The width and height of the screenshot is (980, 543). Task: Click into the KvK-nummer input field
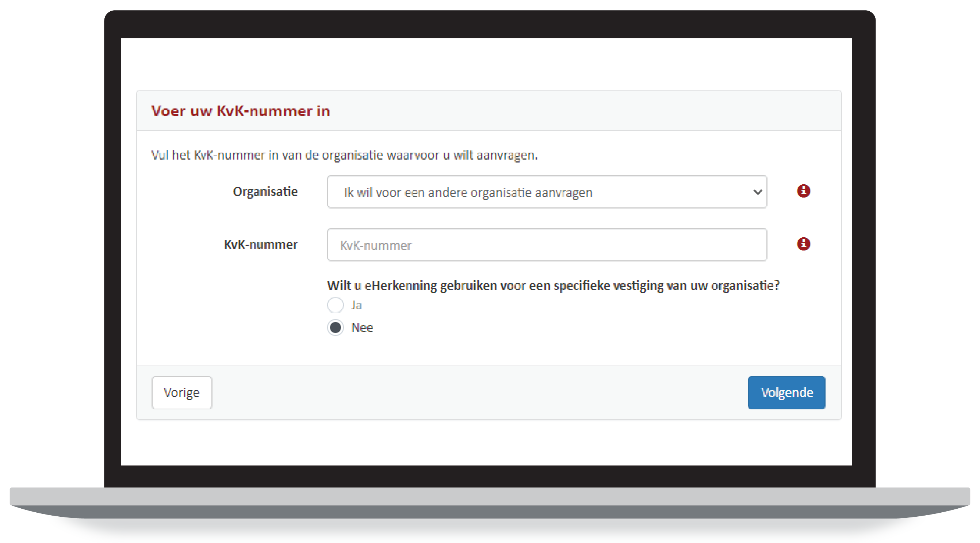tap(547, 245)
